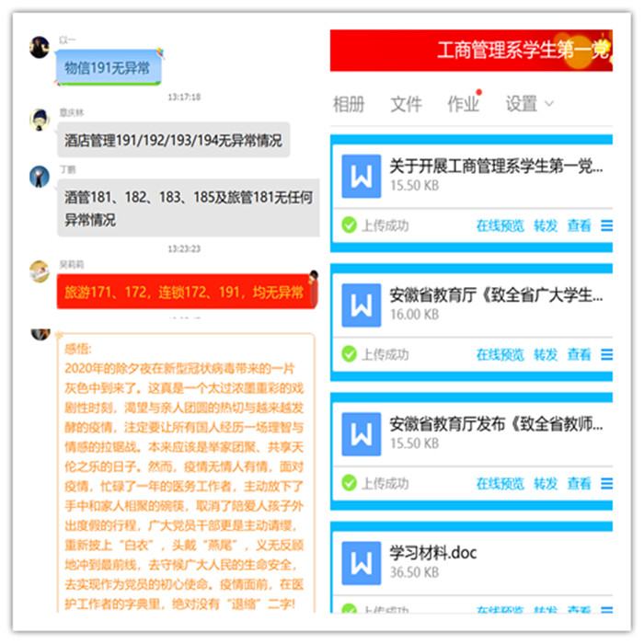Switch to the 作业 tab
The image size is (644, 644).
click(x=464, y=104)
